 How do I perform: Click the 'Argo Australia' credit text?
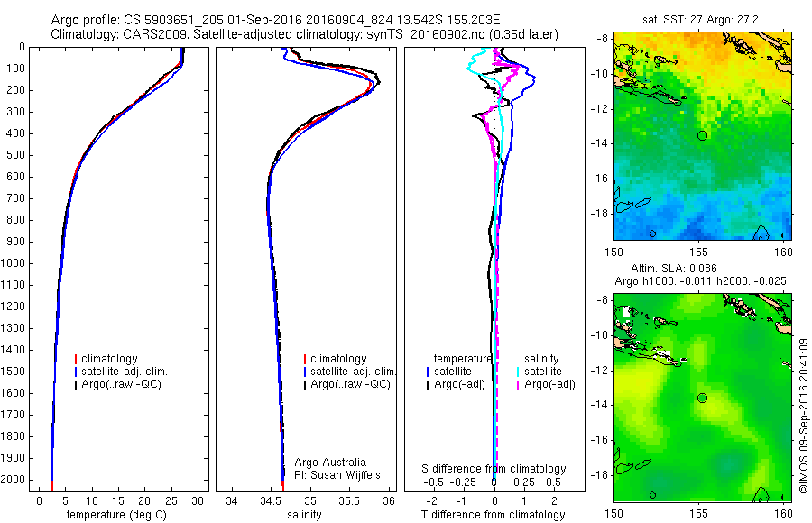pos(330,463)
